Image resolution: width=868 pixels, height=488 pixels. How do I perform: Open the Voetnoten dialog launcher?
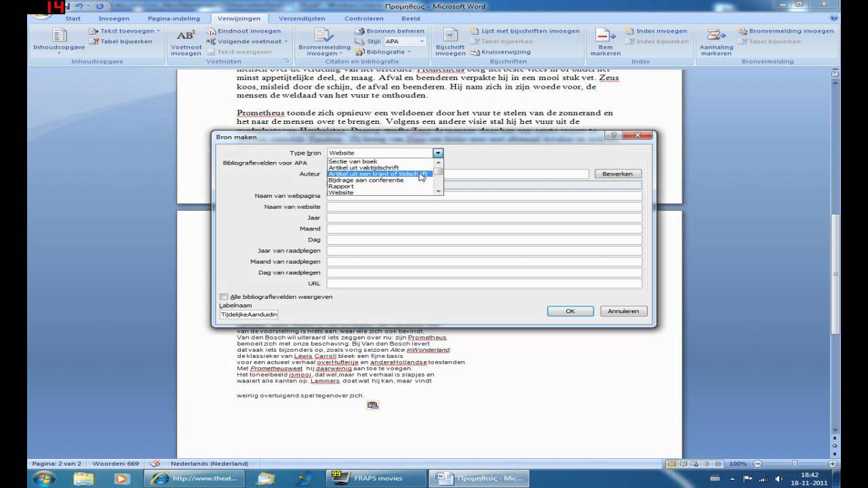pos(288,61)
